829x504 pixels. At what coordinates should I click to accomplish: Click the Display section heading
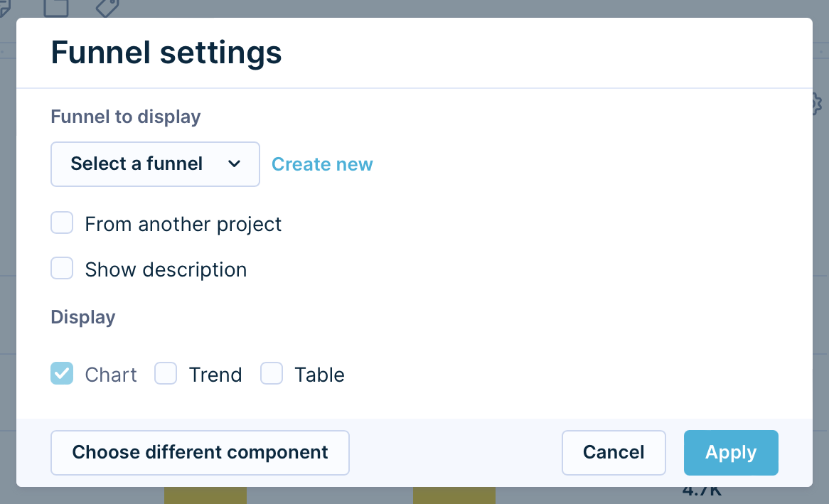coord(83,317)
